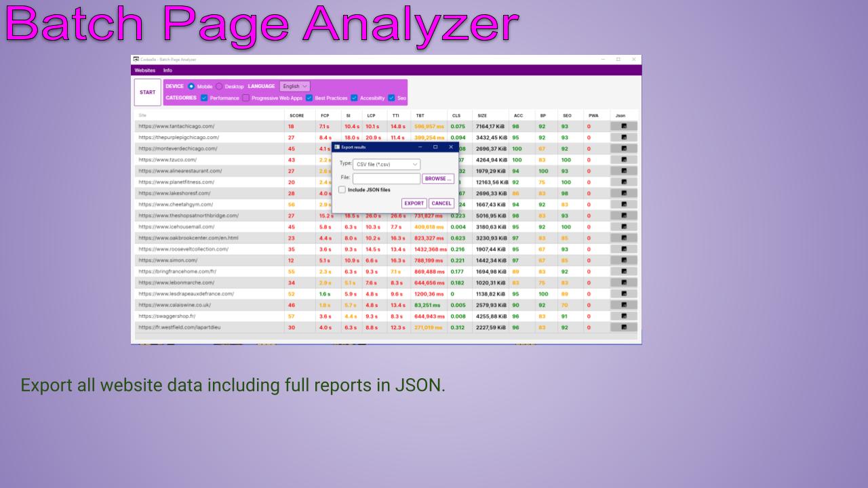Image resolution: width=868 pixels, height=488 pixels.
Task: Sort by the TBT column header
Action: point(420,116)
